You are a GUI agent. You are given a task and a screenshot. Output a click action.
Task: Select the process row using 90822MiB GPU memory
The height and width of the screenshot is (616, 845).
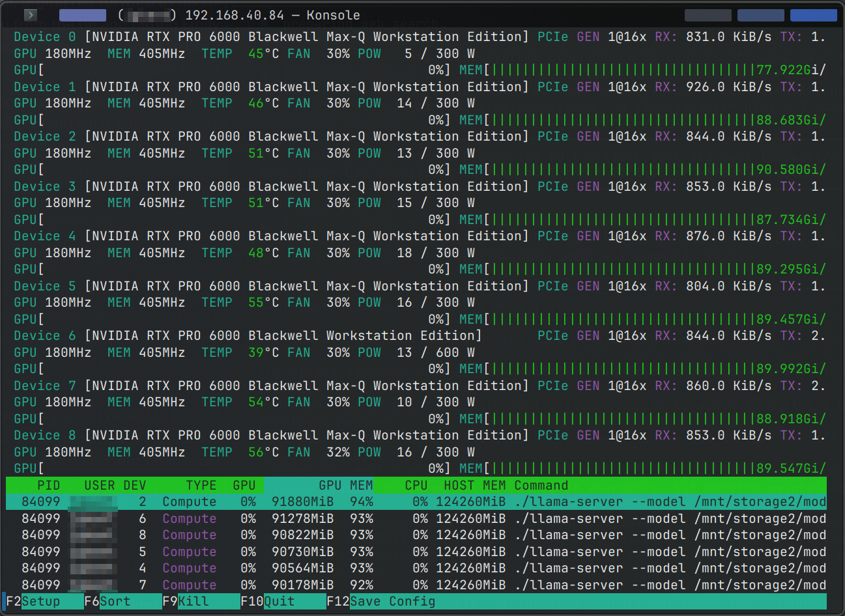click(x=416, y=535)
